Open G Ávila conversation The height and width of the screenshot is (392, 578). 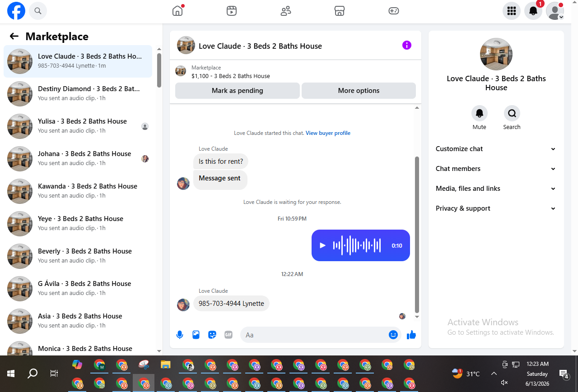78,289
